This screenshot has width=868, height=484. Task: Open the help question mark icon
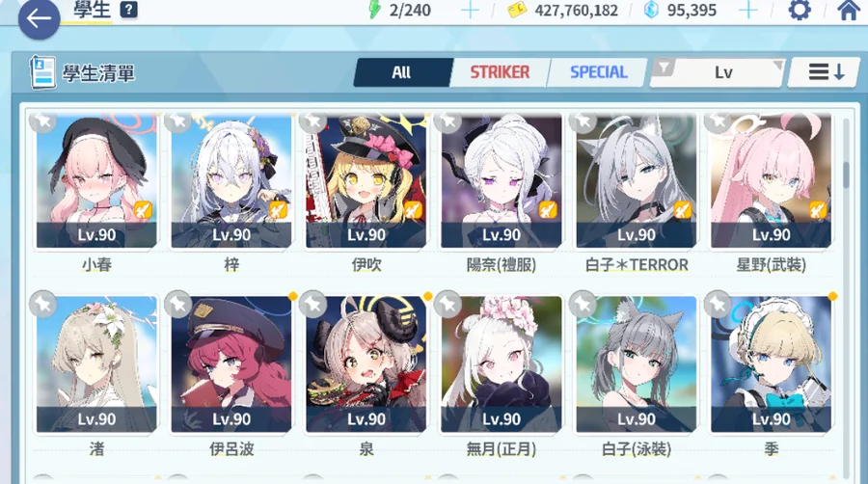[129, 10]
